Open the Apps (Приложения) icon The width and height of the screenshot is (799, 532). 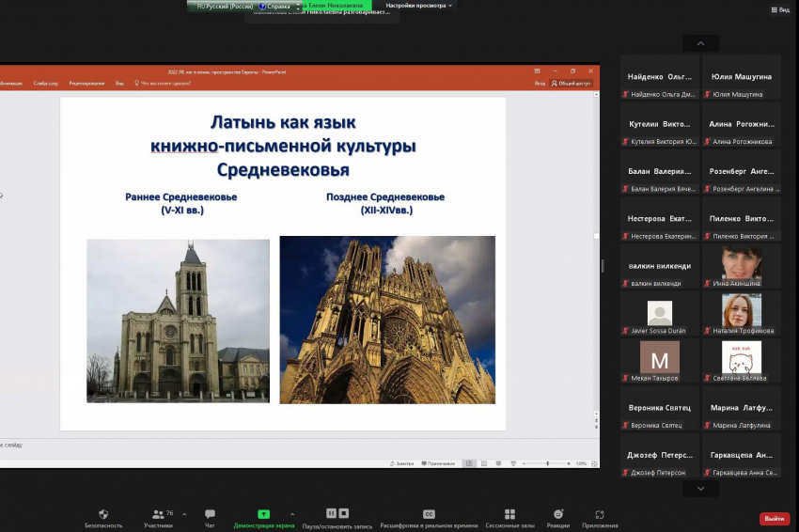(600, 514)
